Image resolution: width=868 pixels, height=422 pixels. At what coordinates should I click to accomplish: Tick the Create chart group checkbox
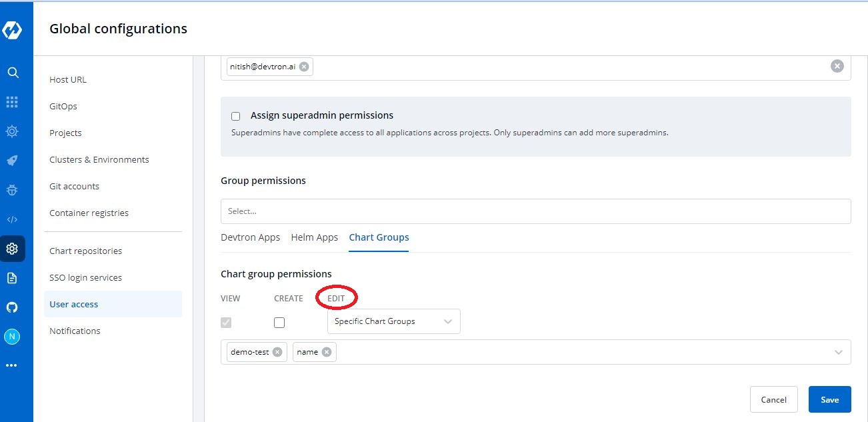tap(279, 323)
